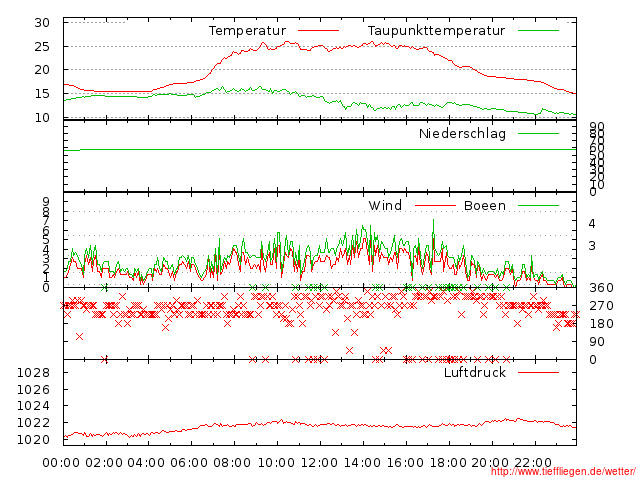640x480 pixels.
Task: Click the red Wind legend line
Action: click(435, 205)
